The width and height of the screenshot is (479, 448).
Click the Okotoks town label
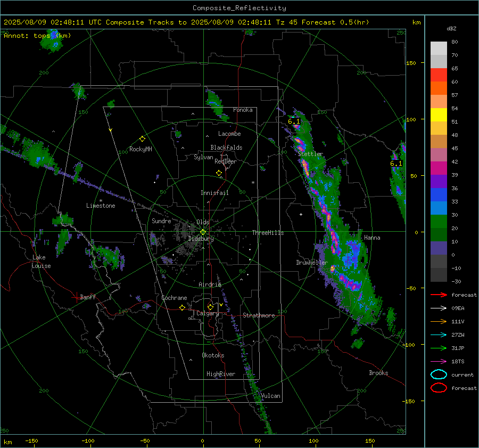213,355
